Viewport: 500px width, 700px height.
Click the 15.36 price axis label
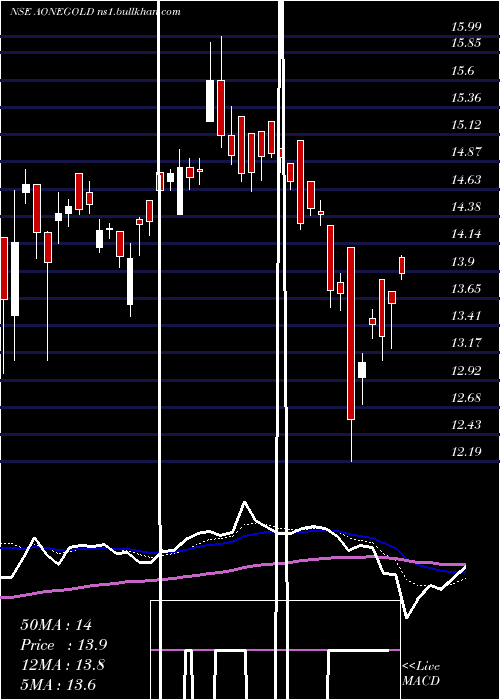(466, 97)
